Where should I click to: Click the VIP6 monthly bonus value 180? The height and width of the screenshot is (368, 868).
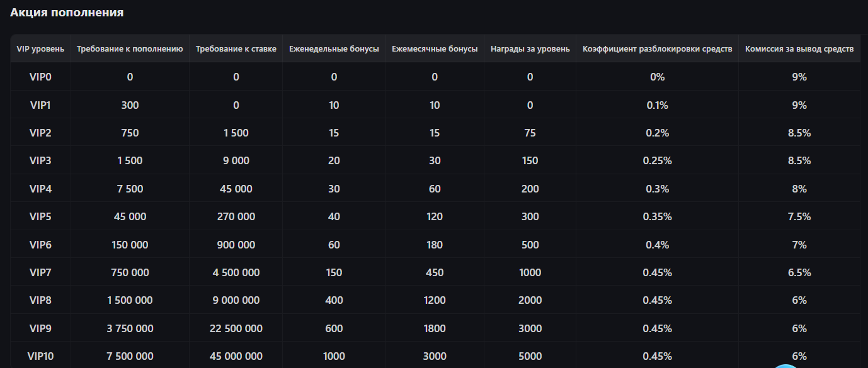pos(435,245)
